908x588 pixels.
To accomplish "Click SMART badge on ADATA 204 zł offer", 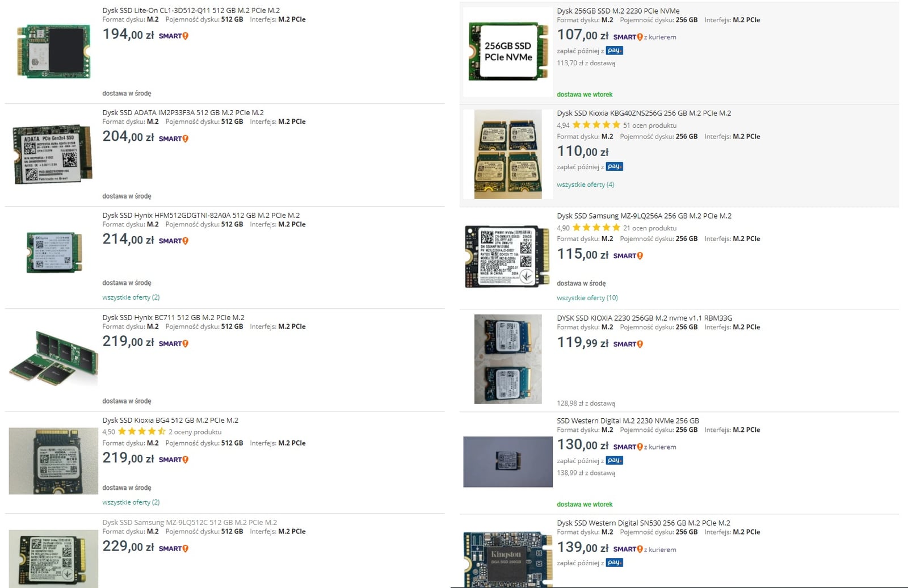I will (x=173, y=138).
